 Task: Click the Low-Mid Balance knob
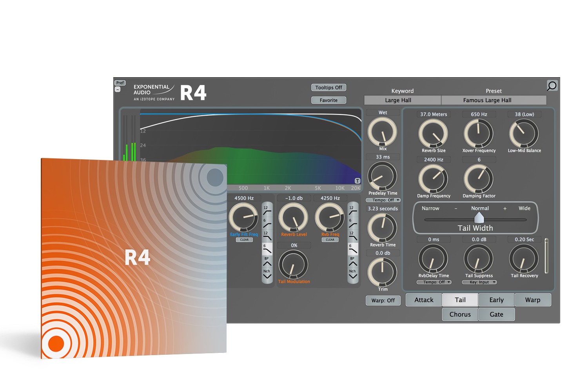pyautogui.click(x=524, y=133)
